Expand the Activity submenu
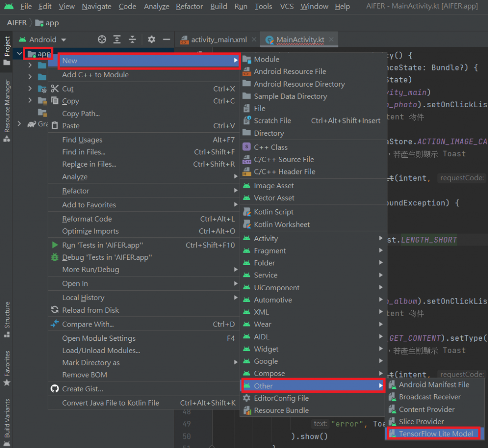 (313, 238)
